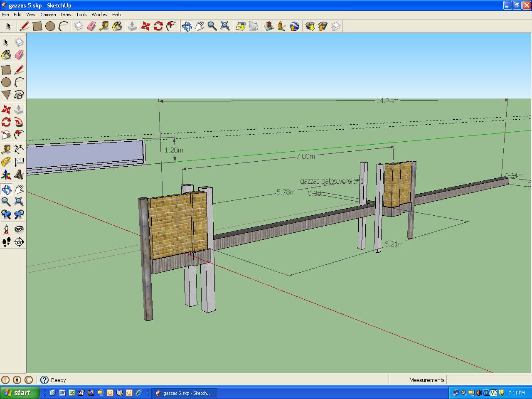Activate the Paint Bucket tool
Viewport: 532px width, 399px height.
click(6, 54)
